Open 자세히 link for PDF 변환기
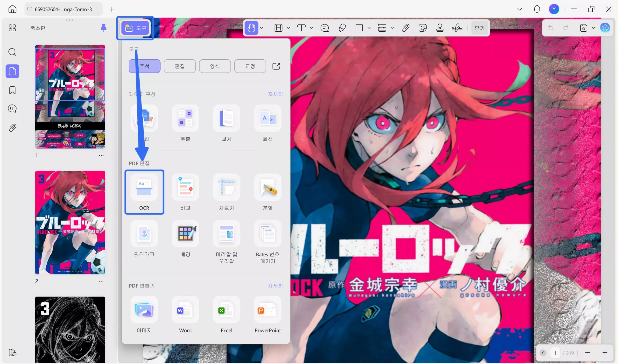 [275, 286]
